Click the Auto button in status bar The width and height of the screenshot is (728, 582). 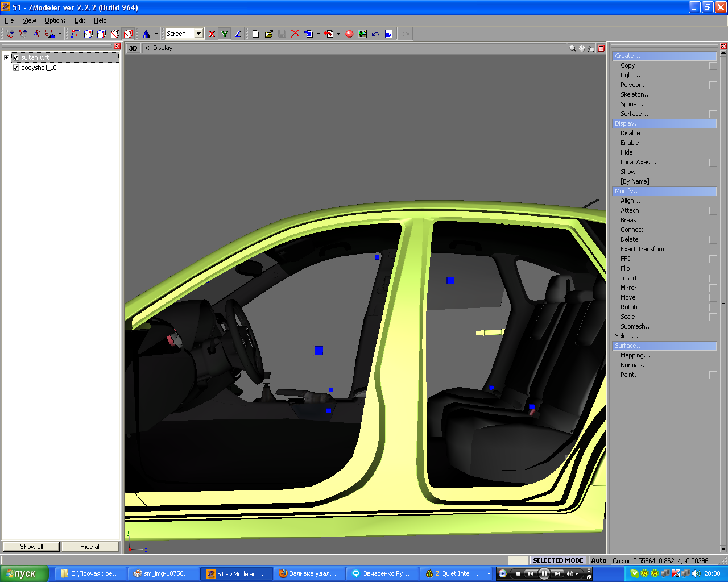(x=599, y=560)
